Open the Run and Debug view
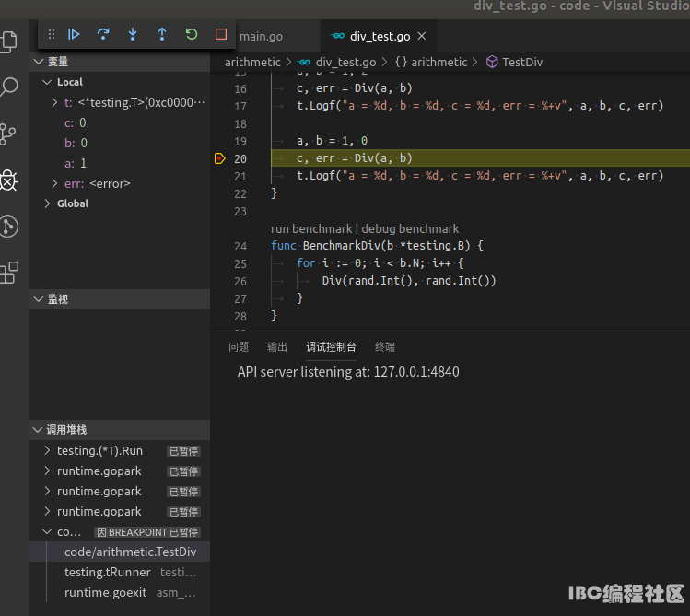This screenshot has width=690, height=616. pyautogui.click(x=9, y=180)
